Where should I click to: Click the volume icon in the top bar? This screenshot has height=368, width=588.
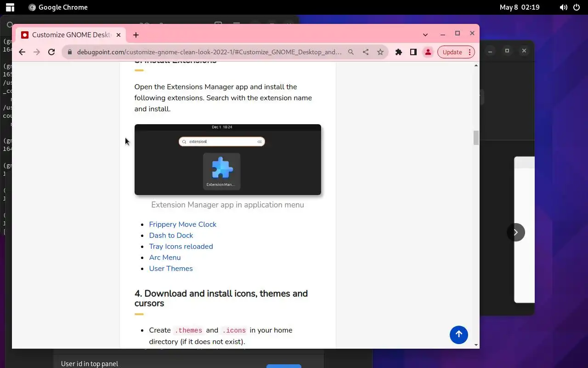(x=564, y=7)
